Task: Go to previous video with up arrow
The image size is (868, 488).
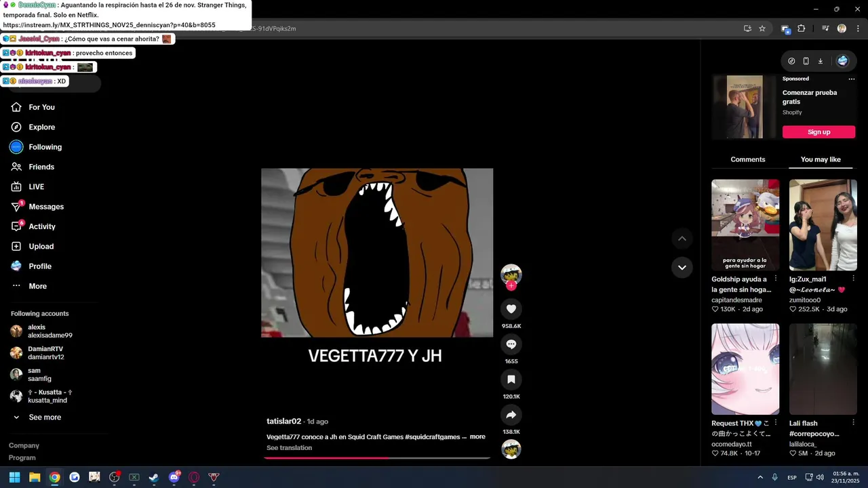Action: point(682,239)
